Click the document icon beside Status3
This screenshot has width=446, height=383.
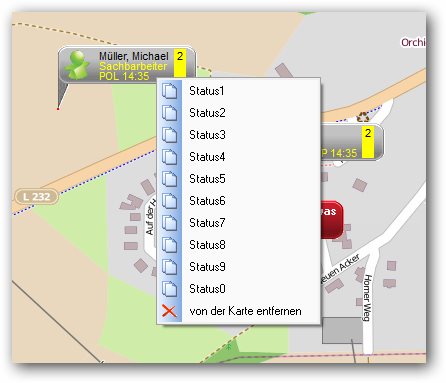coord(170,135)
